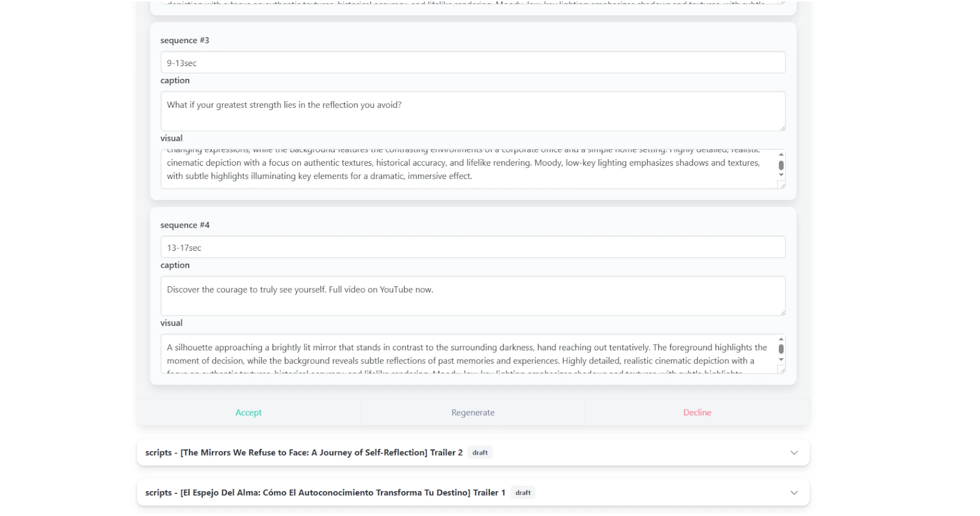980x516 pixels.
Task: Click resize handle of sequence #4 caption box
Action: 782,312
